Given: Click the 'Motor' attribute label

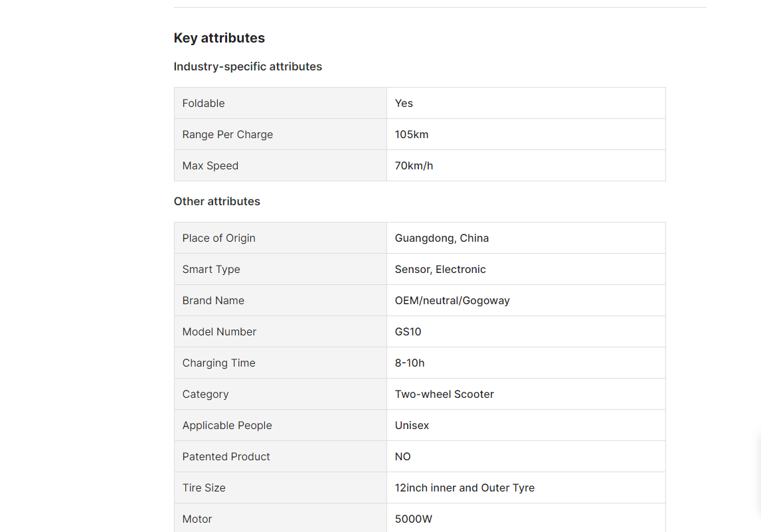Looking at the screenshot, I should click(197, 519).
